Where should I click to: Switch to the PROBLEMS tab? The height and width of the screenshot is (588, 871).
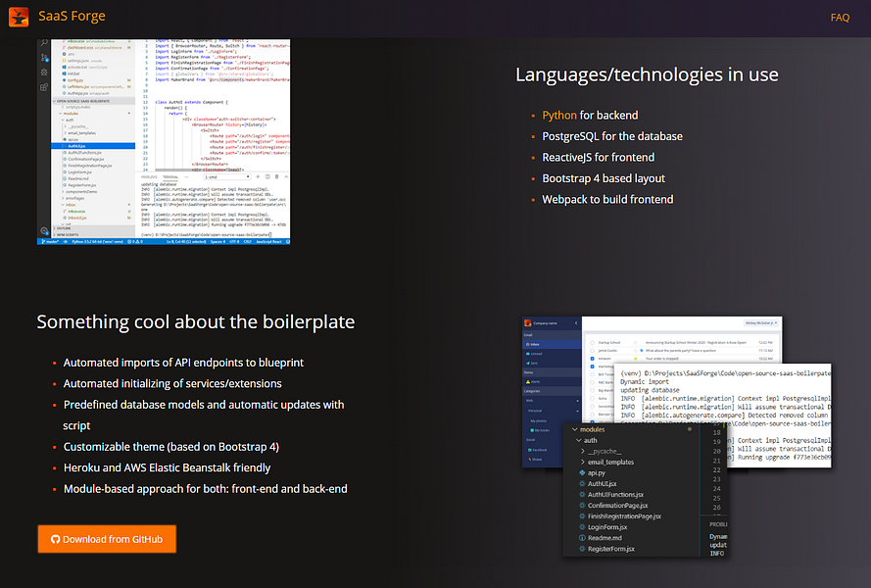(150, 177)
